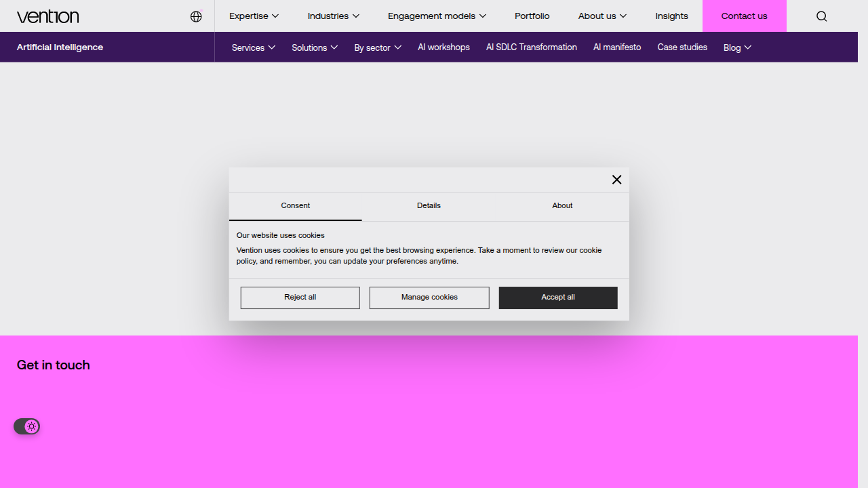Select the Consent tab

(296, 206)
